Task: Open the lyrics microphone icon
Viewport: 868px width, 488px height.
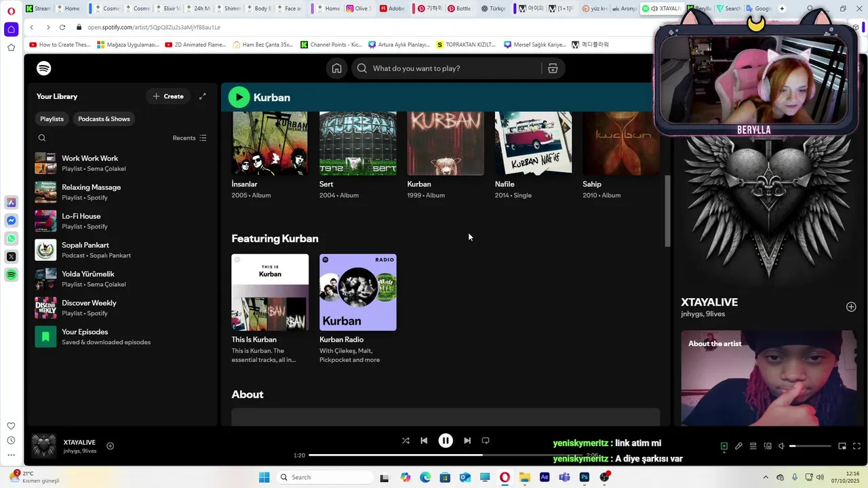Action: [738, 446]
